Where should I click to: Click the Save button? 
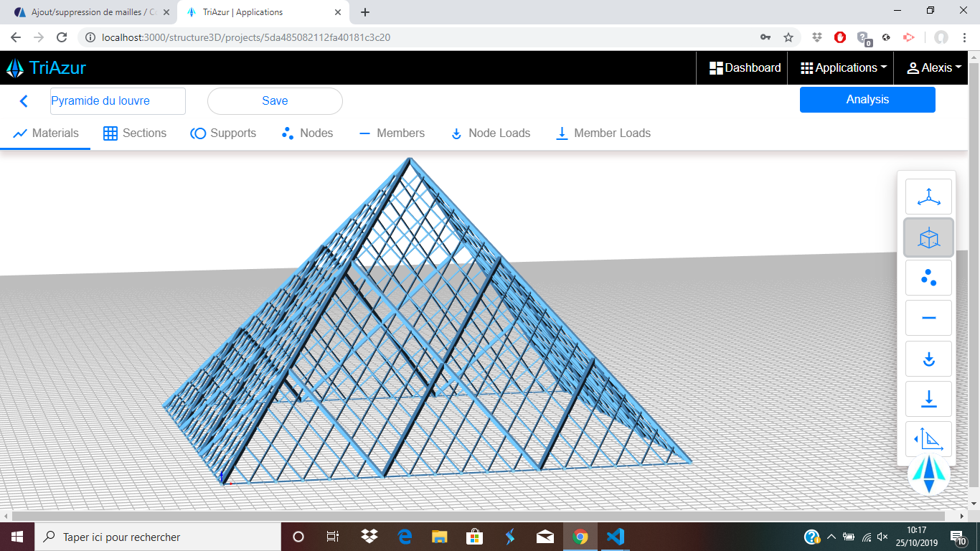[x=275, y=101]
